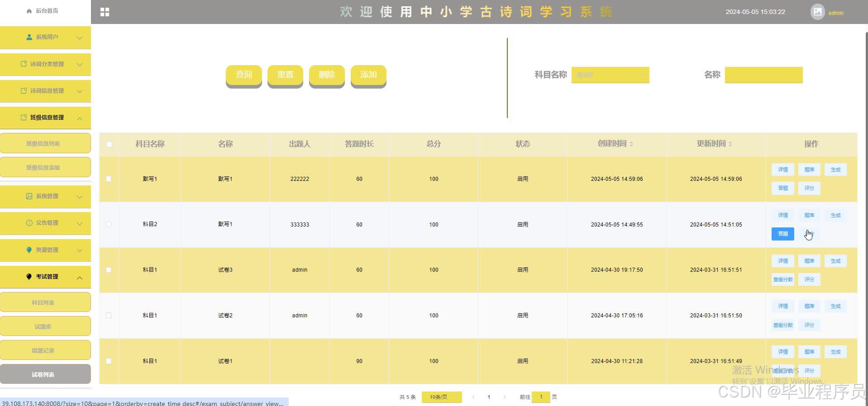Click the 删除 delete button
This screenshot has height=406, width=868.
327,75
